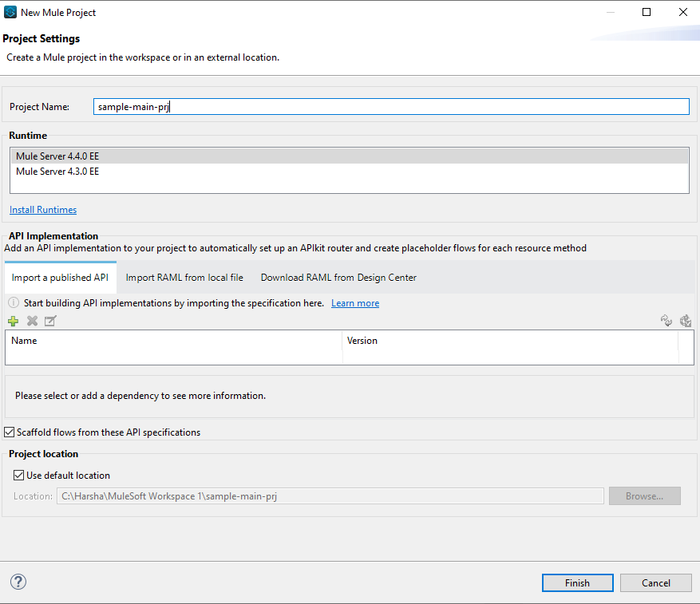Viewport: 700px width, 604px height.
Task: Open the Download RAML from Design Center tab
Action: [338, 277]
